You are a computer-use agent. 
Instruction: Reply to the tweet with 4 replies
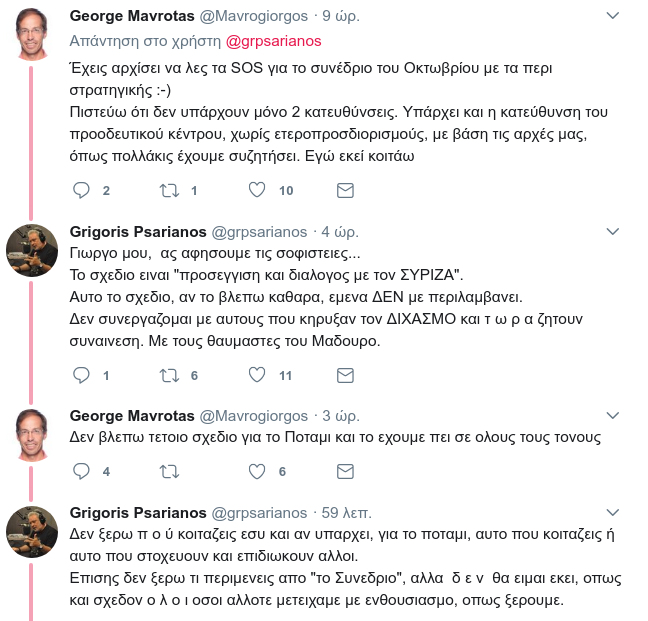coord(81,471)
